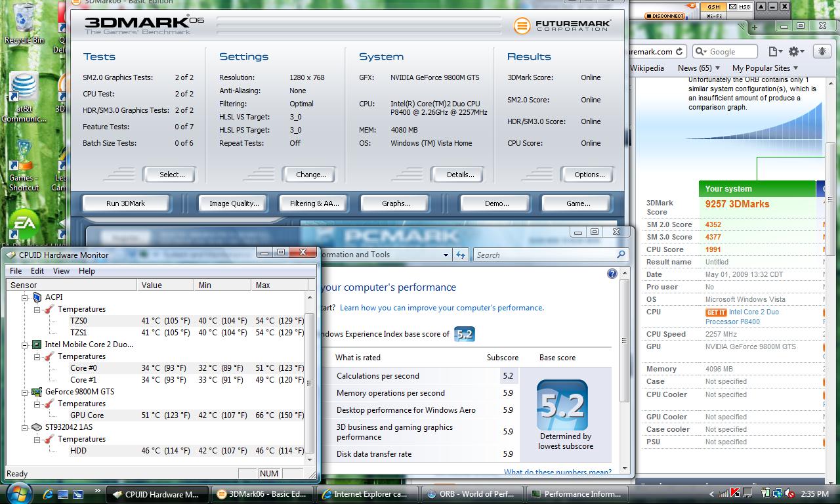
Task: Click the Intel Mobile Core 2 Duo chip icon
Action: click(x=37, y=345)
